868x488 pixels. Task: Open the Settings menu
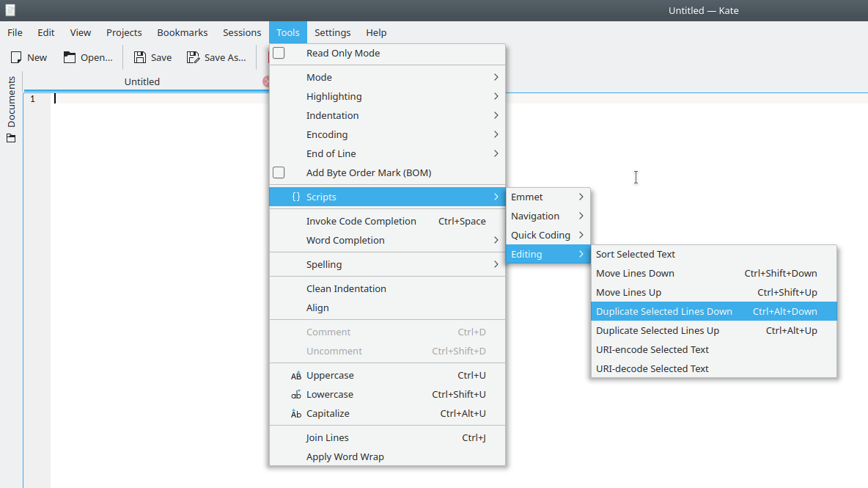tap(332, 32)
